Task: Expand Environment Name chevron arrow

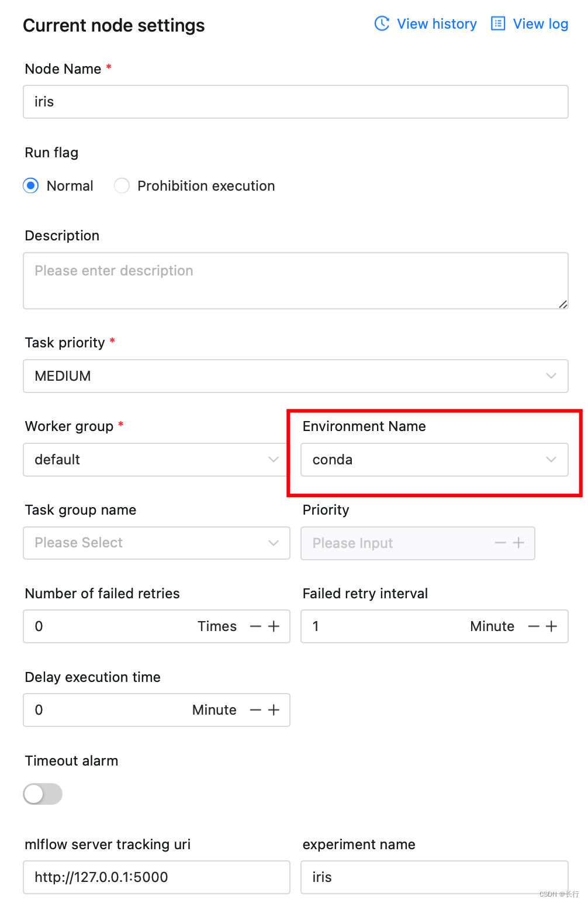Action: (551, 460)
